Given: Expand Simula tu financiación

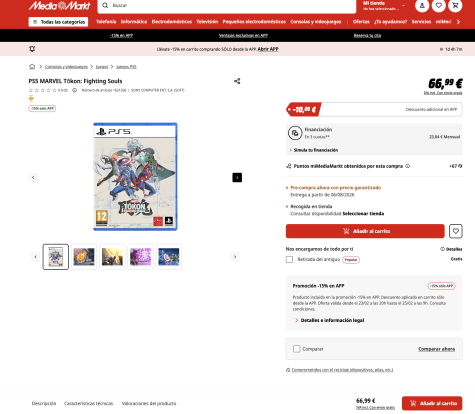Looking at the screenshot, I should tap(314, 150).
